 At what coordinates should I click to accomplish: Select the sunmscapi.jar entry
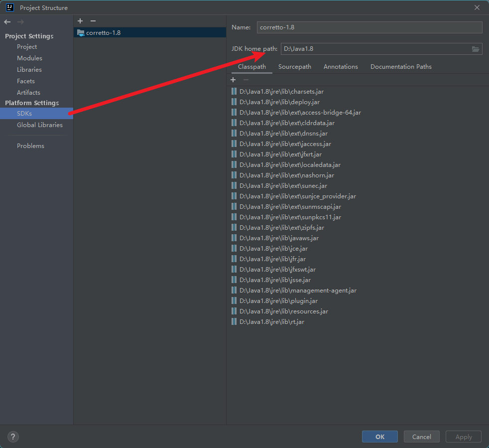[290, 207]
